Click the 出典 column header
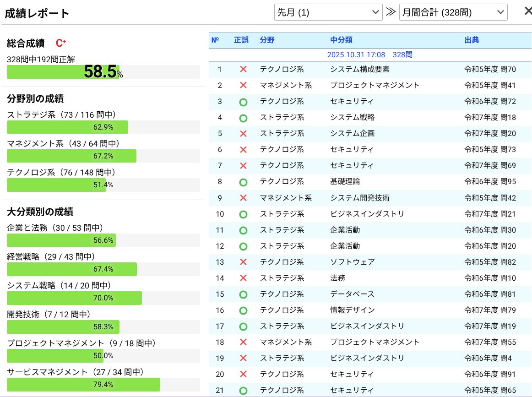This screenshot has width=532, height=397. pos(472,40)
